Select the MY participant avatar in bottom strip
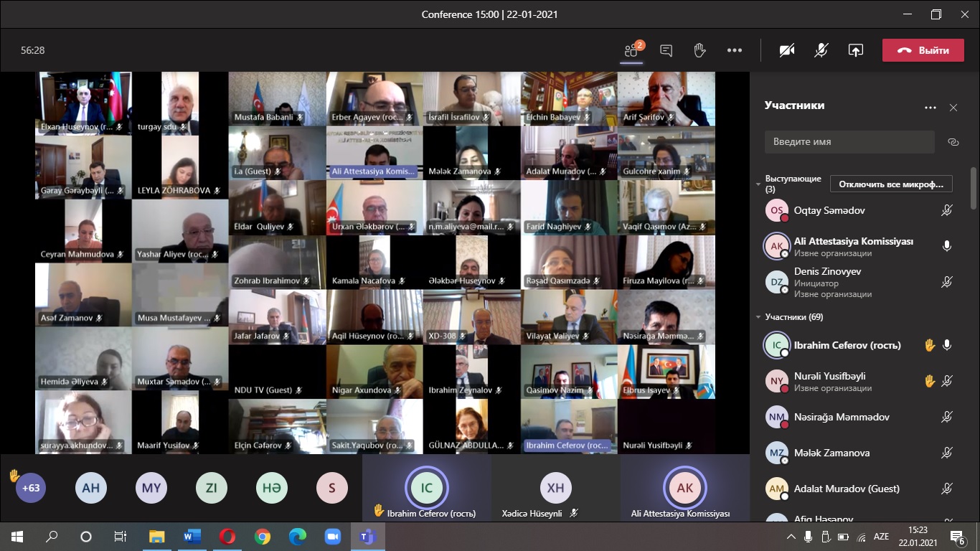Screen dimensions: 980x551 point(151,488)
